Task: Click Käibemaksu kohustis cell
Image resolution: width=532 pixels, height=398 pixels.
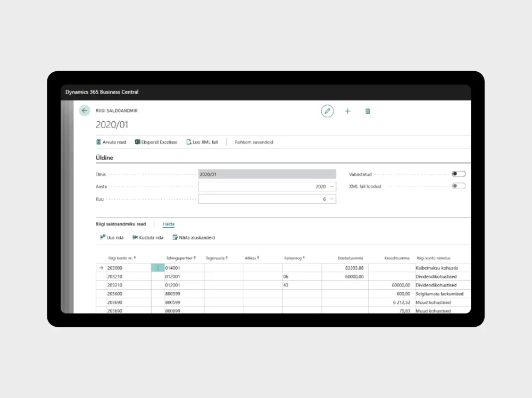Action: 443,268
